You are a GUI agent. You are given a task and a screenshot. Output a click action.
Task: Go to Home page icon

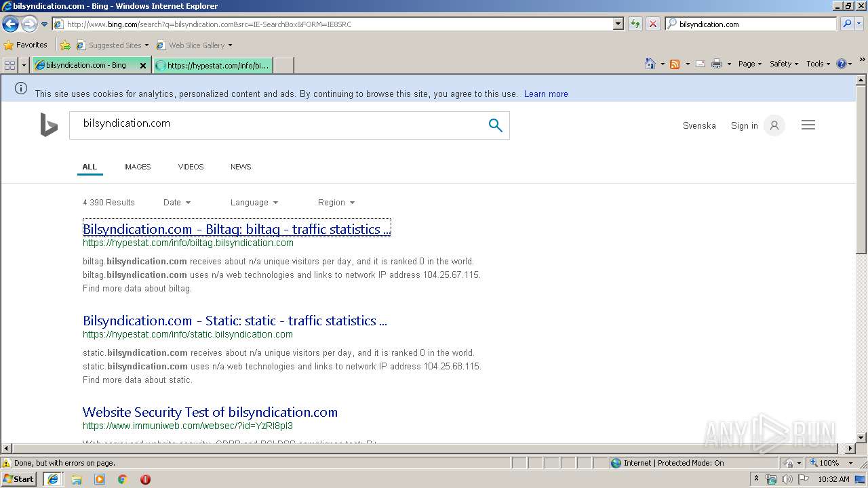(x=650, y=64)
